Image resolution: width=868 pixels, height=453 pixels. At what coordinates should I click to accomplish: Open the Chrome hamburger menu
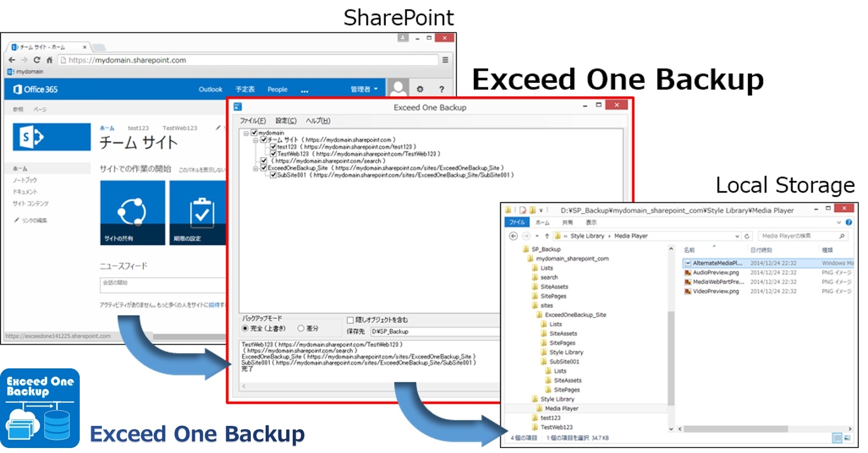click(445, 60)
